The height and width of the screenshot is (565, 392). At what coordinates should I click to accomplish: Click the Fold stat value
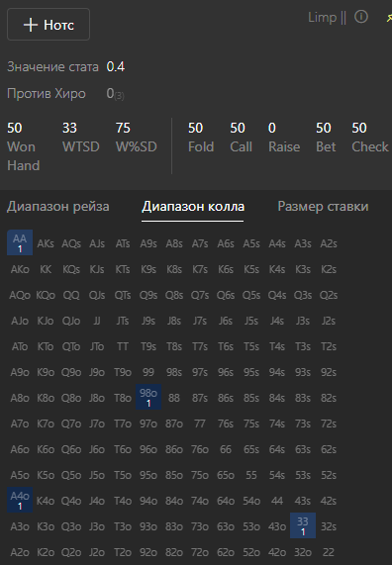click(195, 128)
